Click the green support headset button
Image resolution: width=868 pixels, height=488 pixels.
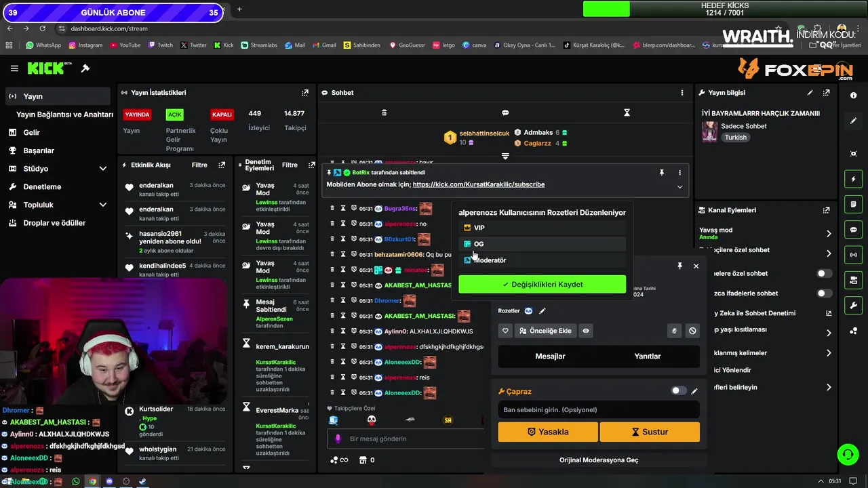[848, 454]
